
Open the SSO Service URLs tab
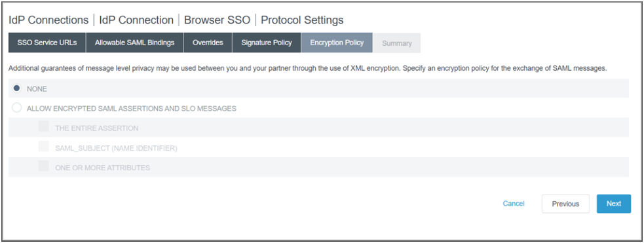(47, 43)
